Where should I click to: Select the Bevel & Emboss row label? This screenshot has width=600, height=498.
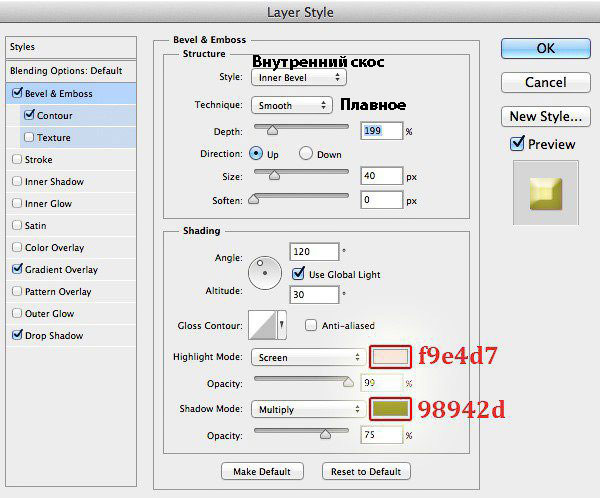pyautogui.click(x=59, y=93)
